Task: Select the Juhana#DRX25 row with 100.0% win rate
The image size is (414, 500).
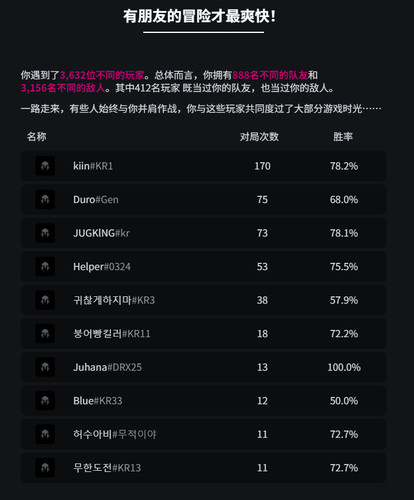Action: (204, 367)
